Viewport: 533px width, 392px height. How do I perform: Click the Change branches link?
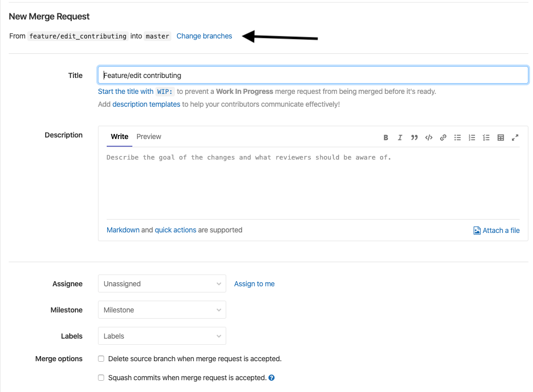(204, 36)
